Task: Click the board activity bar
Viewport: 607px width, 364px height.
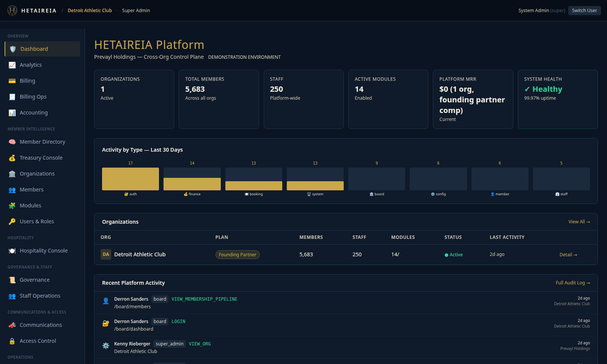Action: pos(377,179)
